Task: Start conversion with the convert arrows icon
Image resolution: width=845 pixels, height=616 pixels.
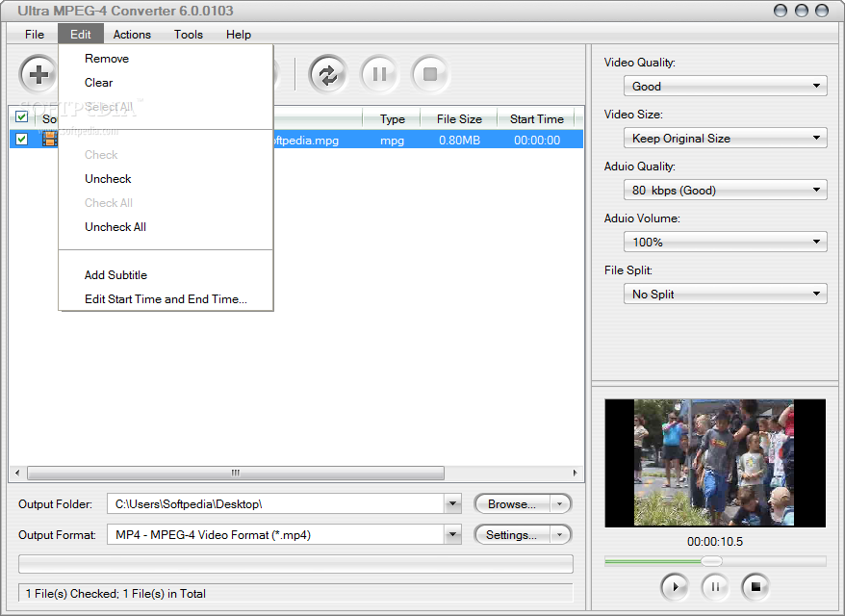Action: click(327, 74)
